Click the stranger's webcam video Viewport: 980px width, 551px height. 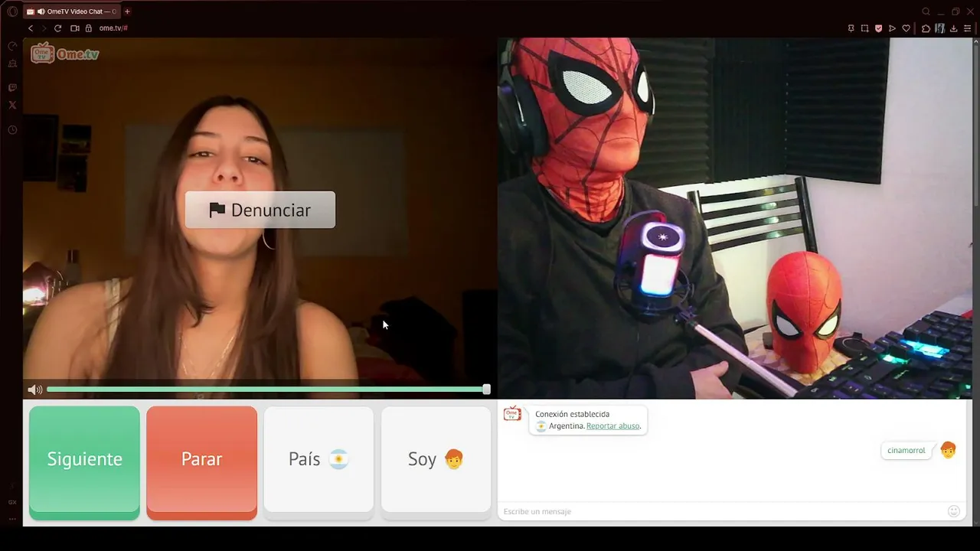tap(260, 218)
